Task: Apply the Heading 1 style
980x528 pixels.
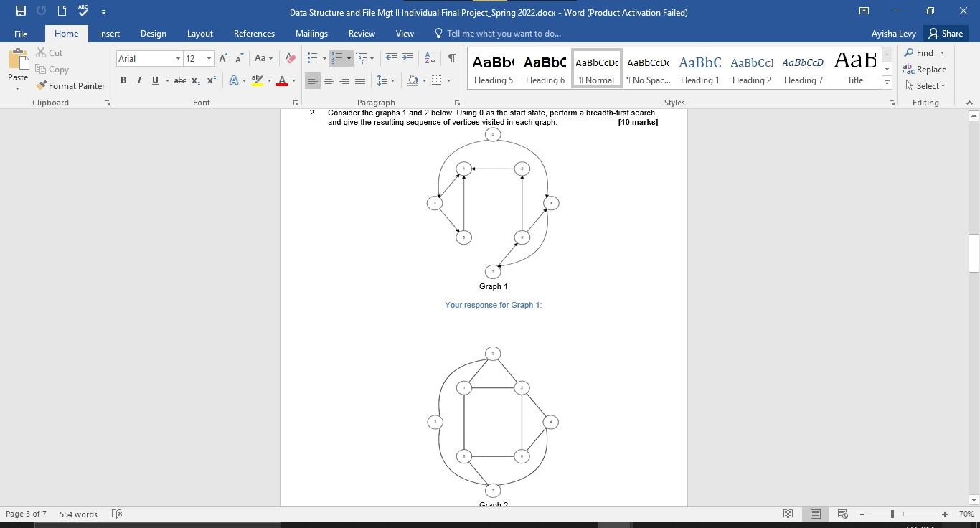Action: tap(699, 70)
